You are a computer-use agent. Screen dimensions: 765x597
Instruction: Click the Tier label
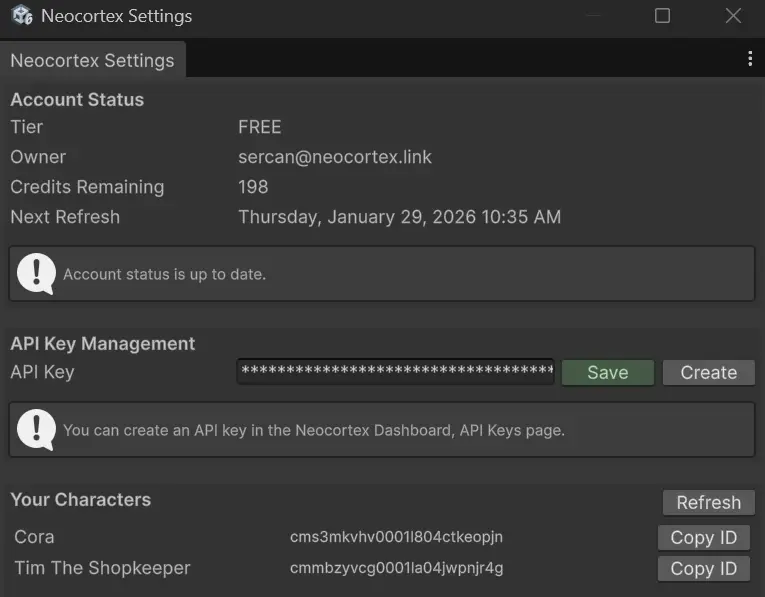[27, 127]
